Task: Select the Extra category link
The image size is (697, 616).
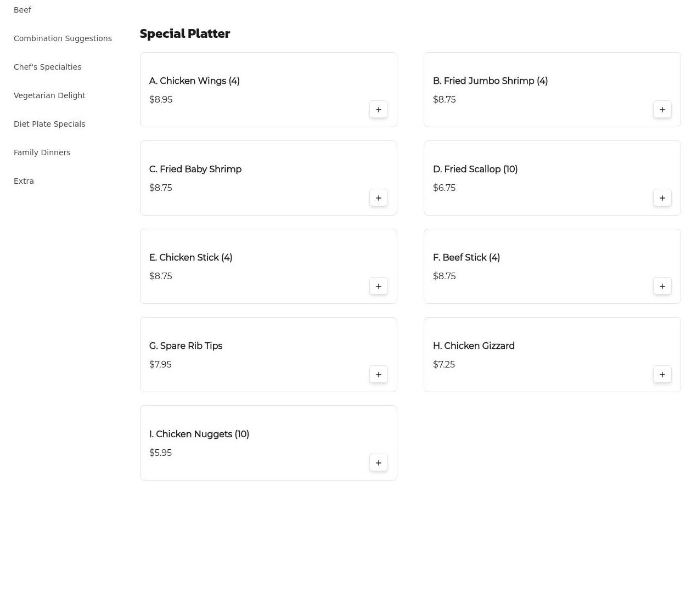Action: click(24, 181)
